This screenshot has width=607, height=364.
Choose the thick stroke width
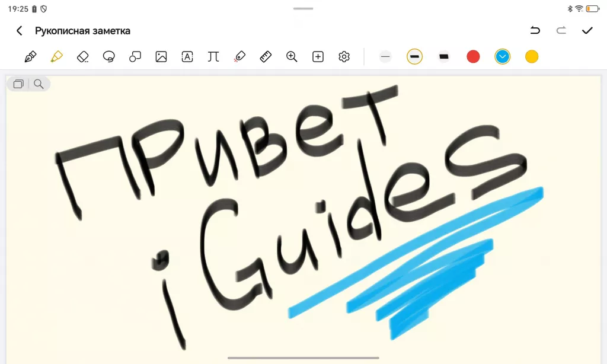coord(444,56)
